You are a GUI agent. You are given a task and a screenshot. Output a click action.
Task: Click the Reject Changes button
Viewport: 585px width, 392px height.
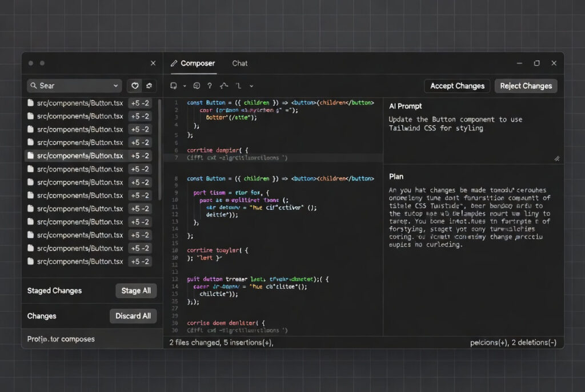click(x=526, y=86)
